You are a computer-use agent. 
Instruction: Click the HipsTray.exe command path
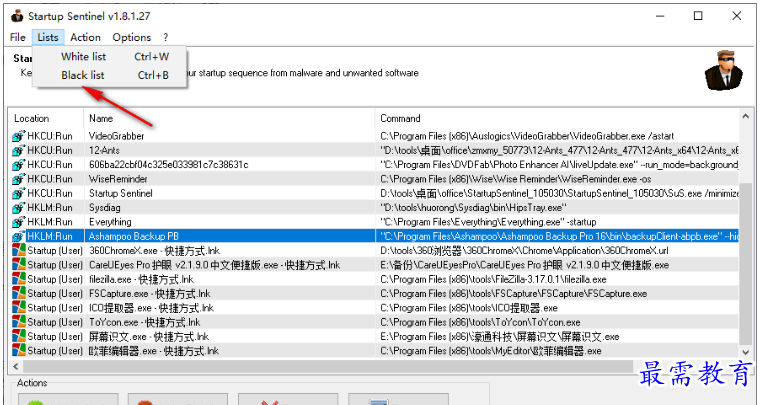(474, 208)
